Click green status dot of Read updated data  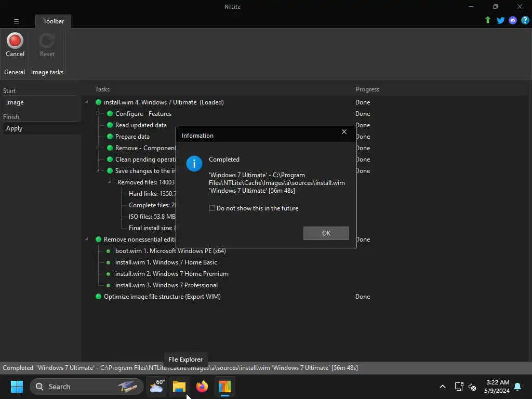coord(110,125)
